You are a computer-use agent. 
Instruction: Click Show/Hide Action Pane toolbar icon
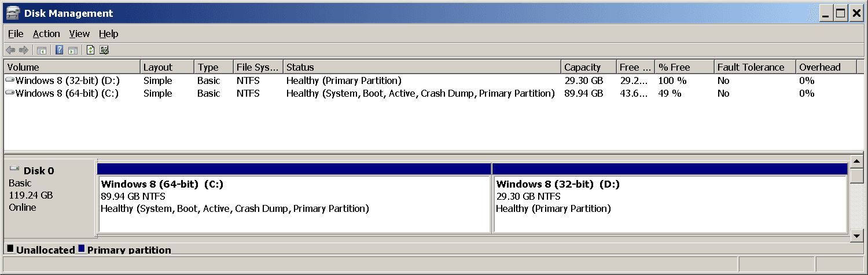pyautogui.click(x=73, y=50)
